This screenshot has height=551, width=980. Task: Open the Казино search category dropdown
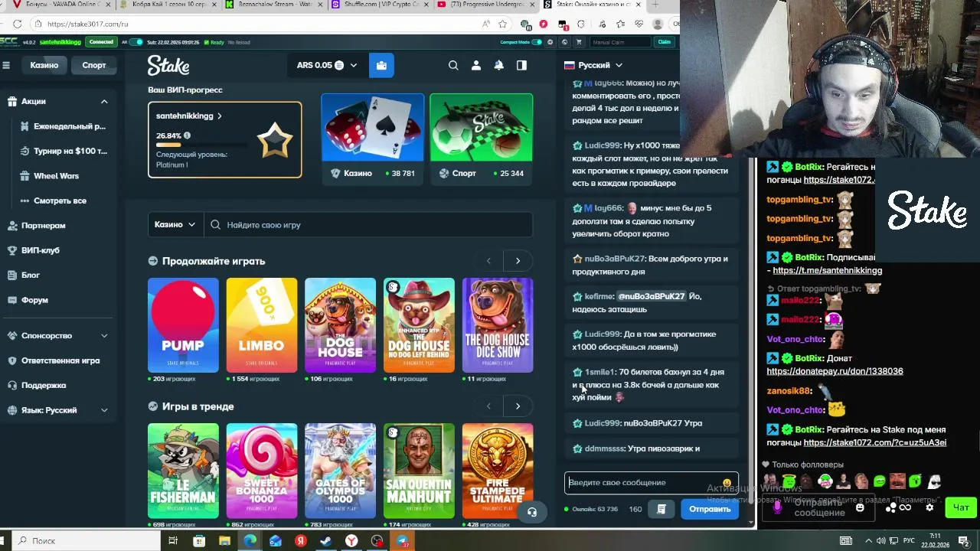[x=175, y=225]
